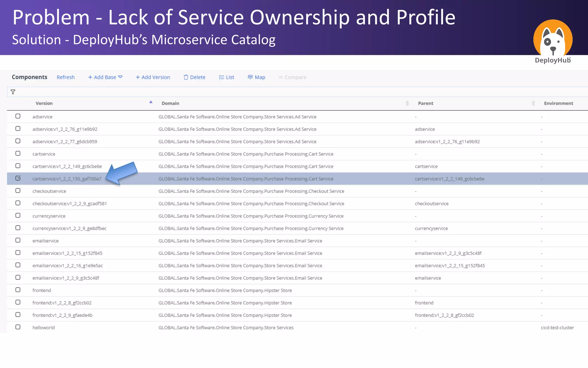This screenshot has width=588, height=368.
Task: Check adservice;v1_2_2_76_g11e9b92 checkbox
Action: 18,129
